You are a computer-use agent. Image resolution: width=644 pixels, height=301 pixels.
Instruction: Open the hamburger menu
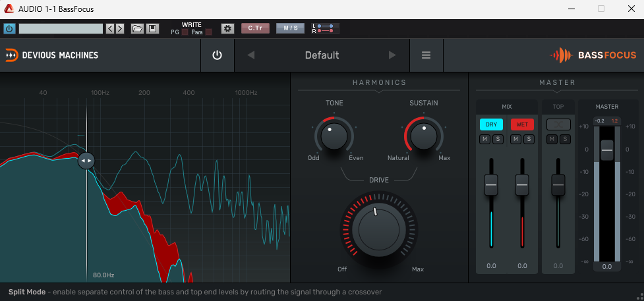(426, 55)
